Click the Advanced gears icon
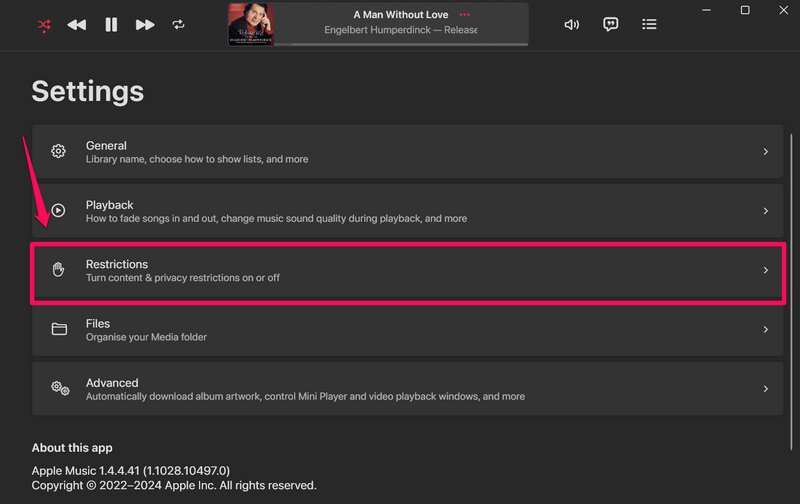800x504 pixels. tap(59, 388)
